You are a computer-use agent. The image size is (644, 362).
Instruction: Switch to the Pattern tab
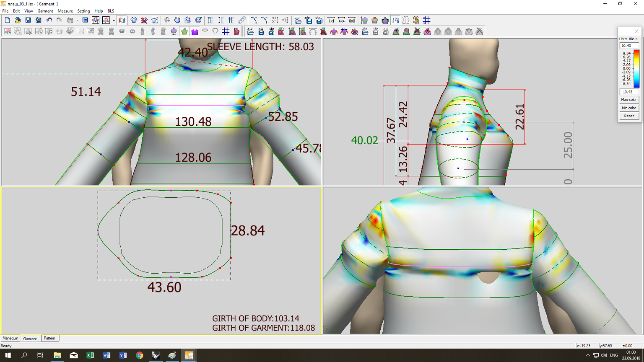pyautogui.click(x=49, y=338)
